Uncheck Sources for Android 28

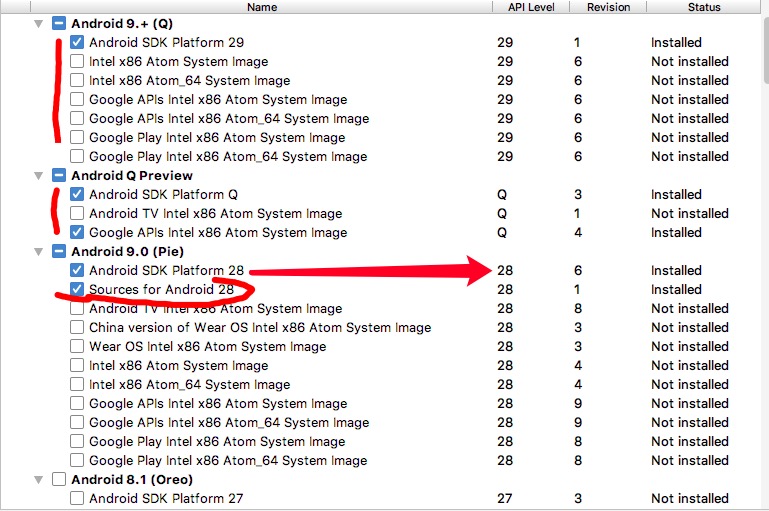pyautogui.click(x=77, y=289)
